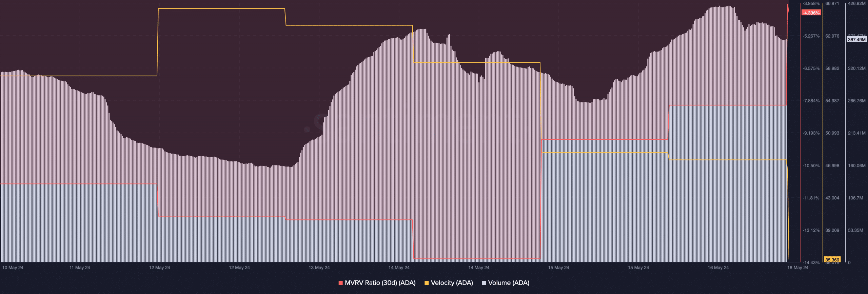Click the -9.193% axis label
868x294 pixels.
(x=811, y=133)
